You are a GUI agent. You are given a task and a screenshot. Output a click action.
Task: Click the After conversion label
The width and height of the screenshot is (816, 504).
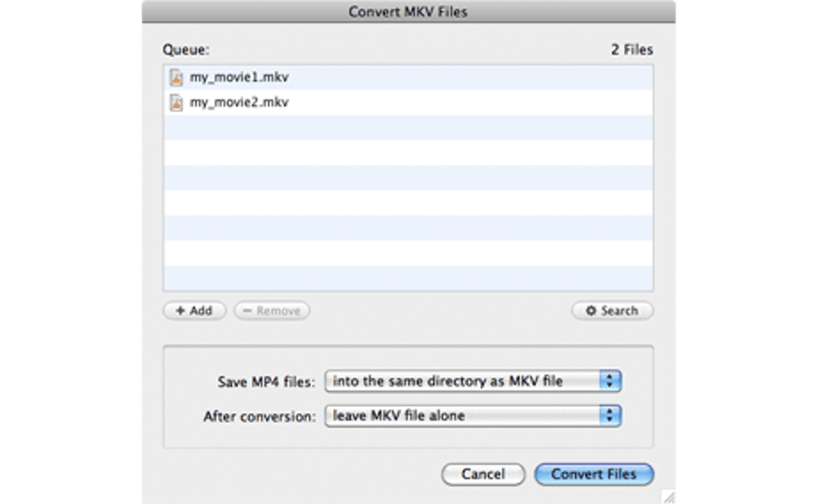click(x=259, y=417)
